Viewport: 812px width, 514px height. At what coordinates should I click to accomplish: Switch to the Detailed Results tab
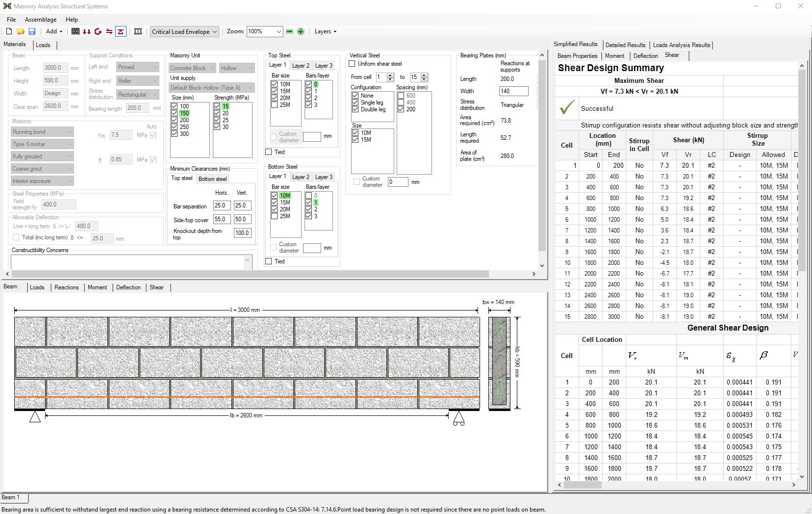[625, 45]
